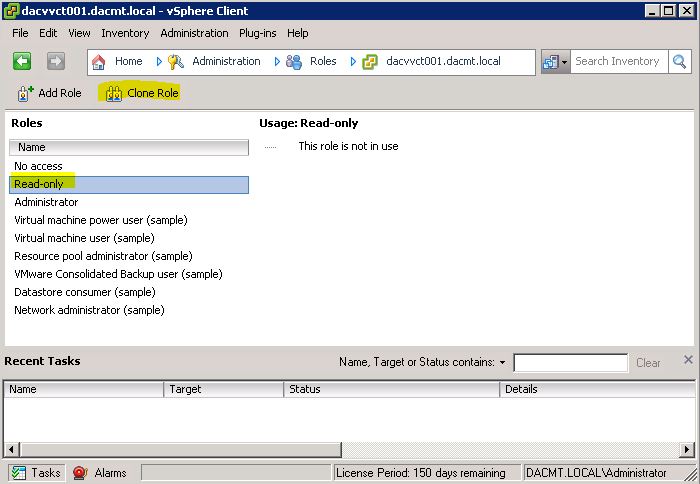
Task: Click the Recent Tasks filter text field
Action: pyautogui.click(x=571, y=363)
